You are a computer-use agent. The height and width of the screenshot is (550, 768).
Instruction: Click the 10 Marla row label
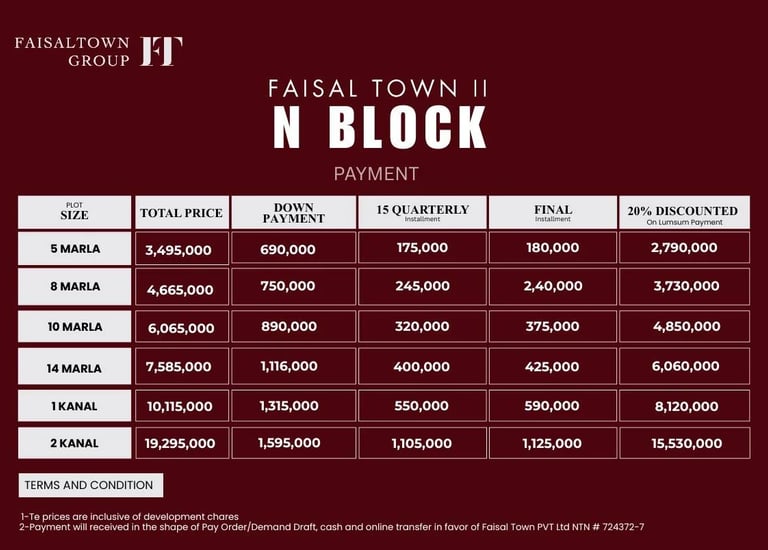(74, 327)
